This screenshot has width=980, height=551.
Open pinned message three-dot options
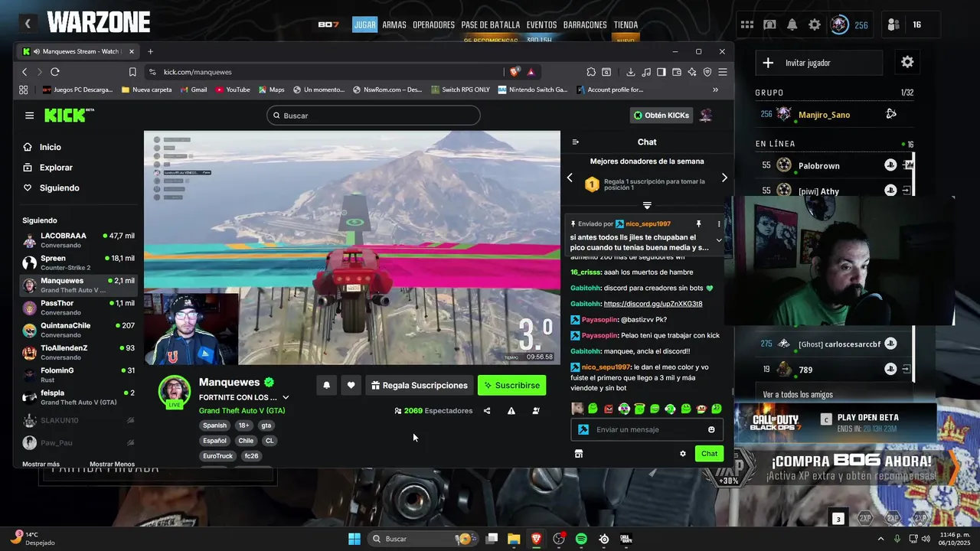click(x=718, y=224)
